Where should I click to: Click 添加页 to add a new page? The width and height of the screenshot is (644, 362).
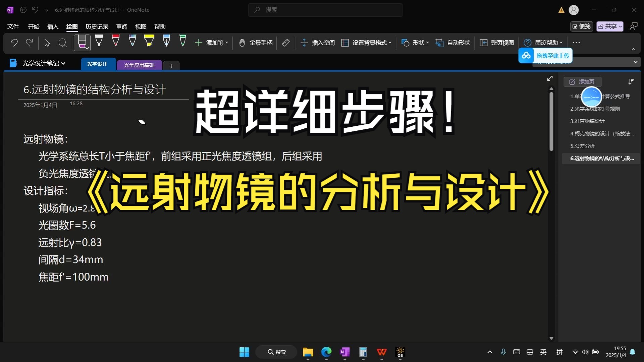[582, 81]
